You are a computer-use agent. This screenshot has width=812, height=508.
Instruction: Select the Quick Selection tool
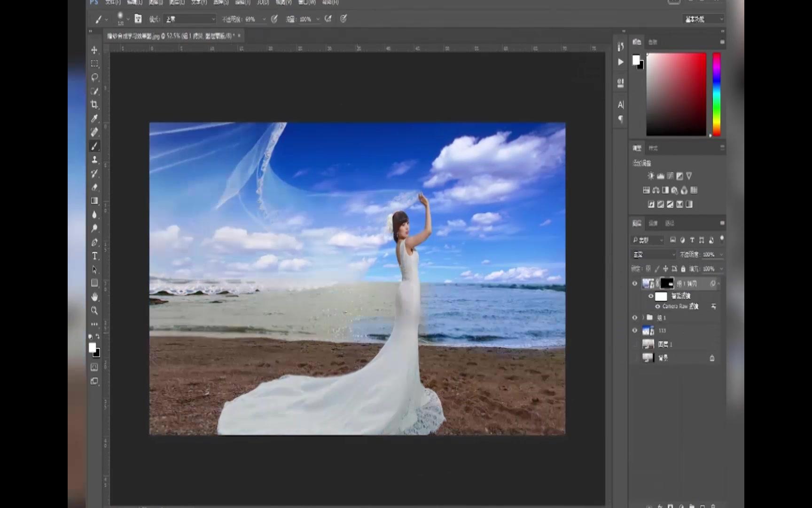[94, 91]
